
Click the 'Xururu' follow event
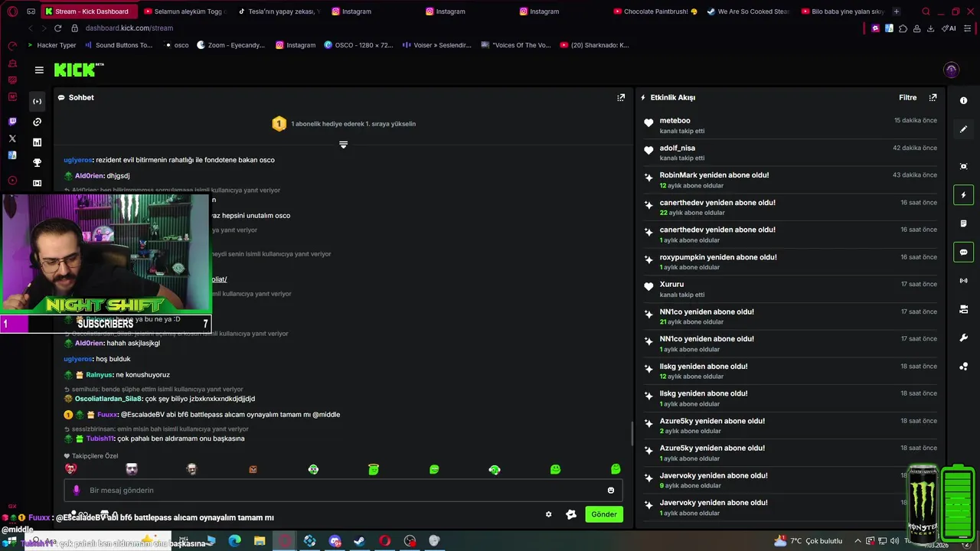(x=790, y=289)
